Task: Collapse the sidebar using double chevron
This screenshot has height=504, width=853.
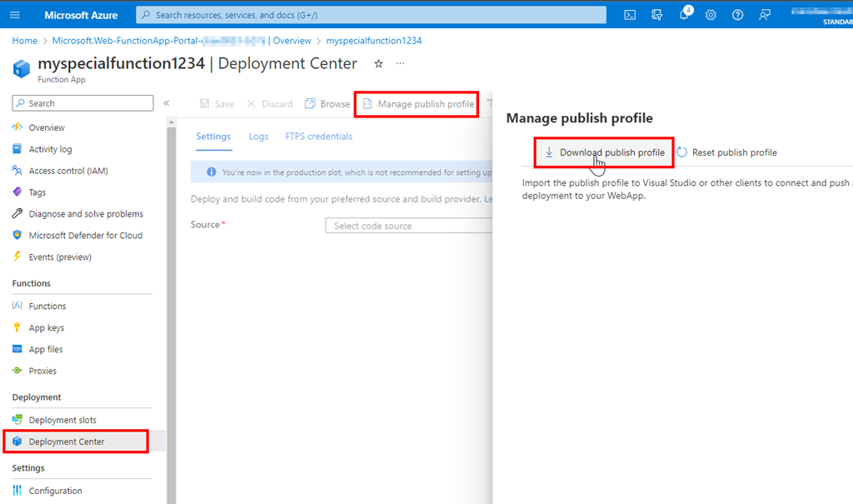Action: coord(167,103)
